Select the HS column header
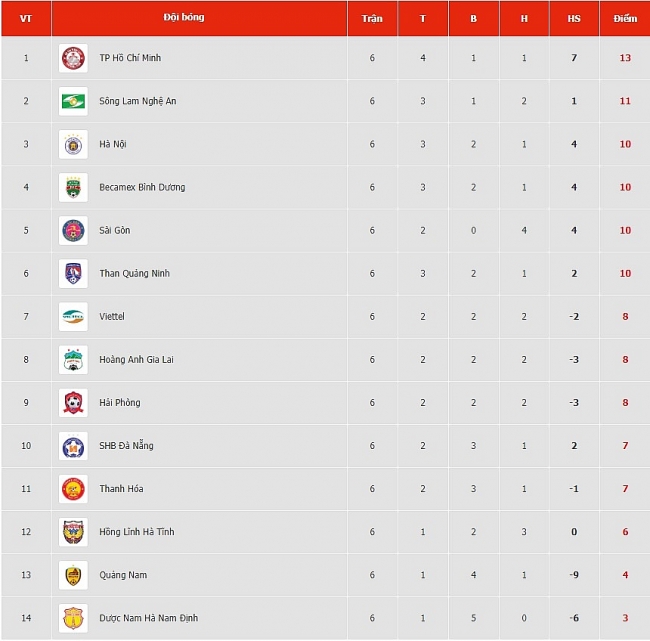650x641 pixels. click(574, 18)
